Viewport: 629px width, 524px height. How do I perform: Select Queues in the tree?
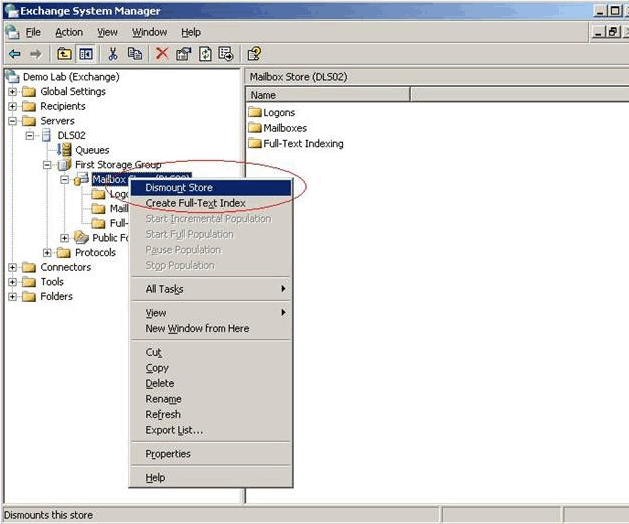pyautogui.click(x=92, y=150)
